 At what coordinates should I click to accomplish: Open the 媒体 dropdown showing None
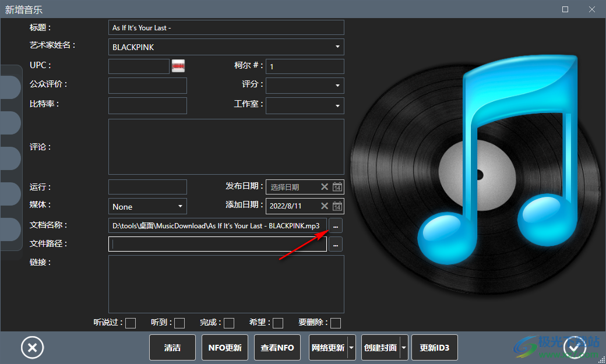[181, 206]
